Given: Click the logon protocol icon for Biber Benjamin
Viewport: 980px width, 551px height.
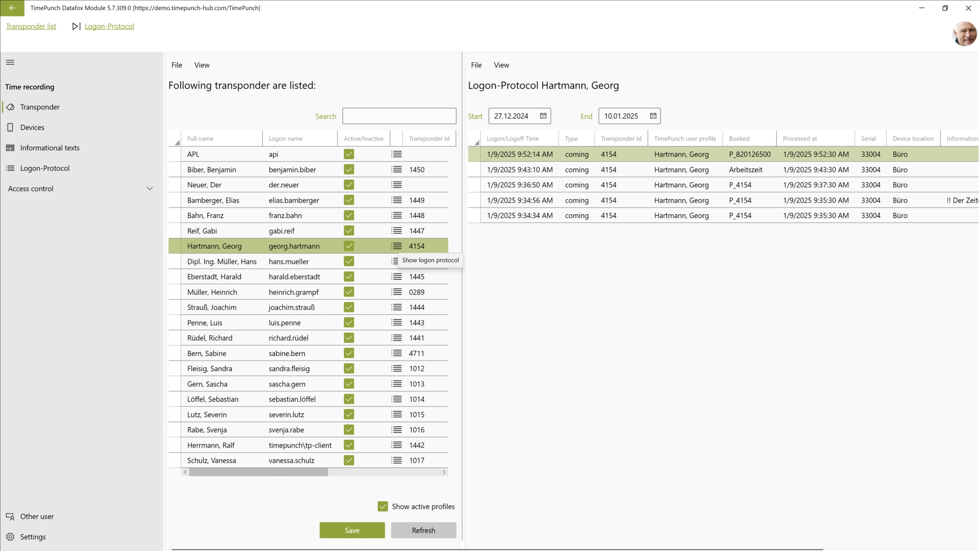Looking at the screenshot, I should point(397,169).
